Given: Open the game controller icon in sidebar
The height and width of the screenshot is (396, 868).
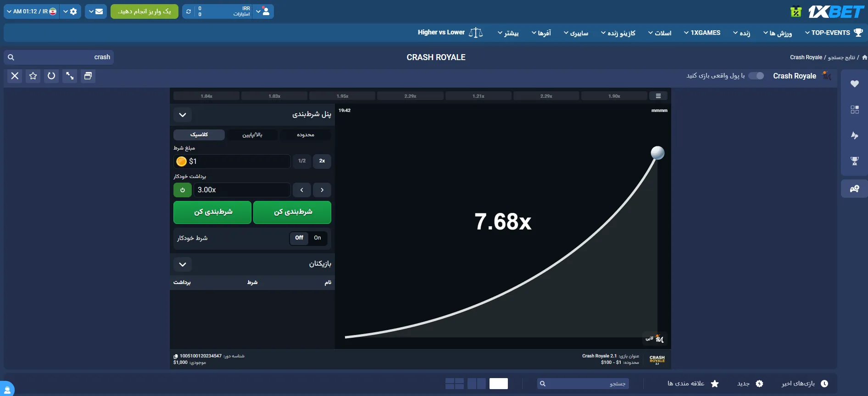Looking at the screenshot, I should pyautogui.click(x=854, y=189).
